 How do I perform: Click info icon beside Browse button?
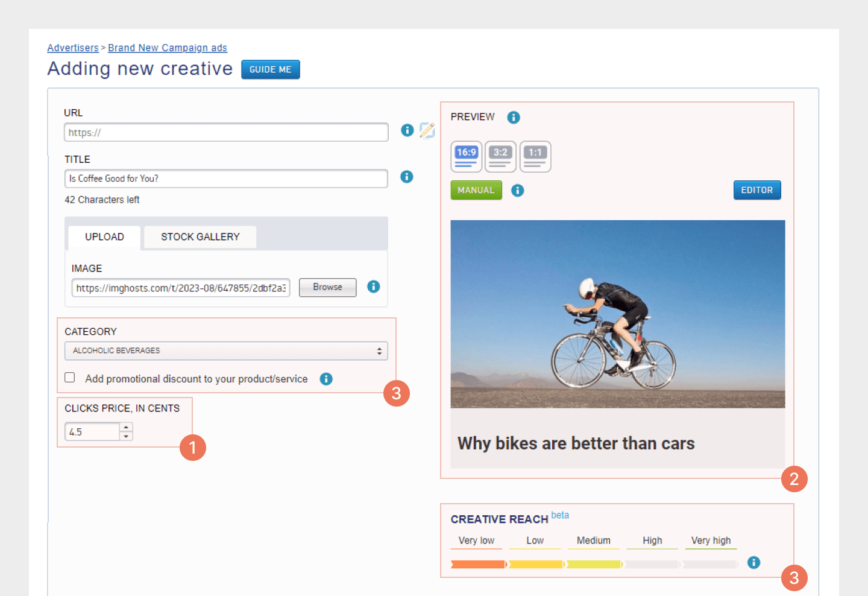374,287
